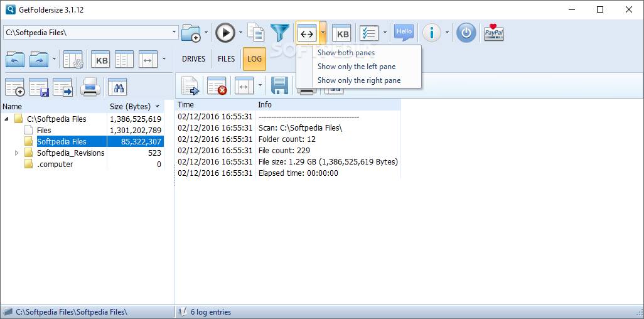Click the Info column header
The width and height of the screenshot is (644, 319).
tap(328, 105)
